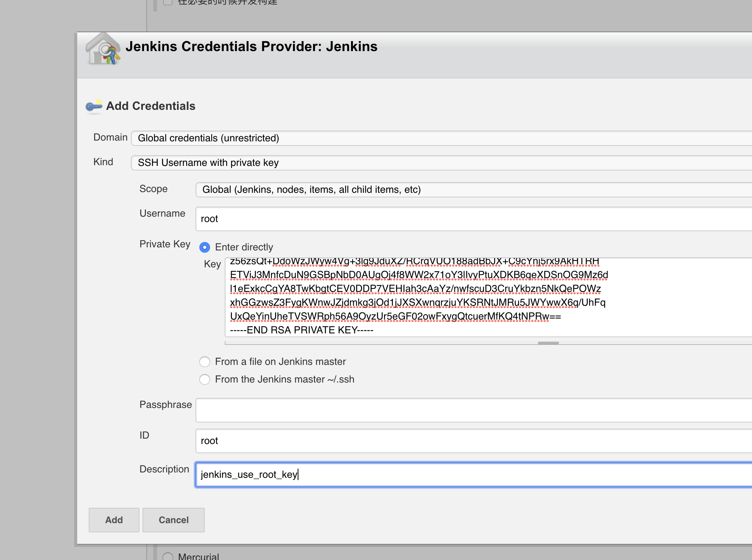Open the Domain dropdown

[441, 138]
